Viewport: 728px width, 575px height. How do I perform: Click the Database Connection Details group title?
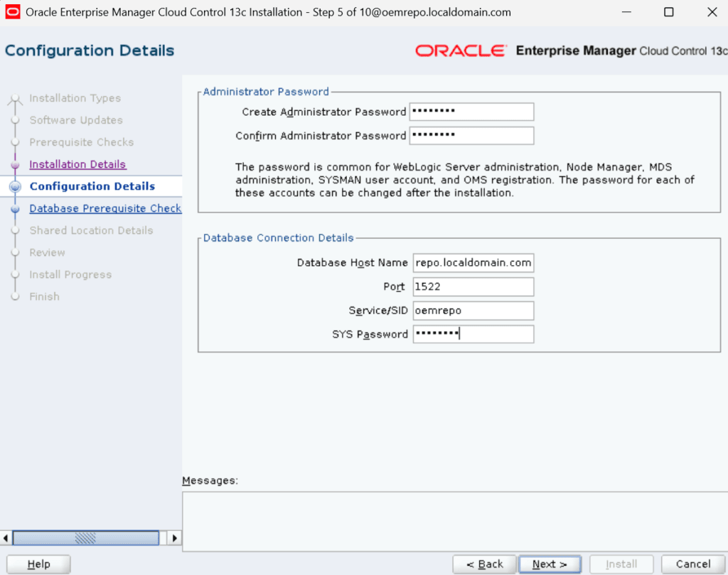point(278,237)
